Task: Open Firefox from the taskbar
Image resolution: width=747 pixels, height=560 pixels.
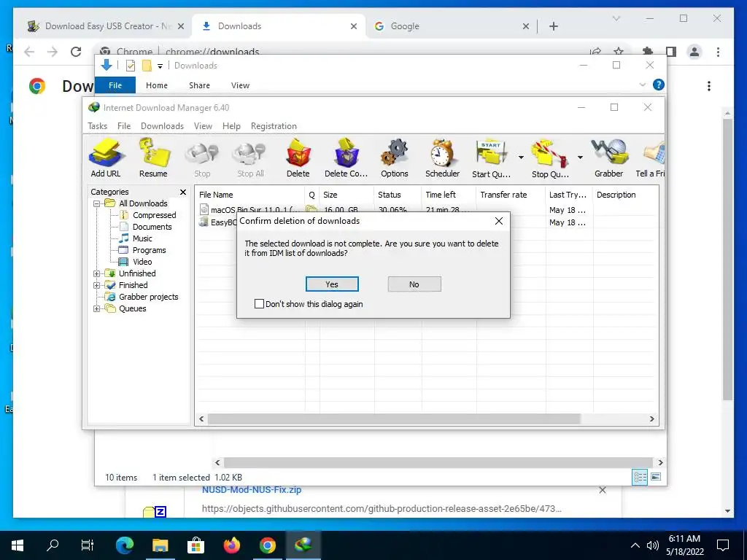Action: [232, 545]
